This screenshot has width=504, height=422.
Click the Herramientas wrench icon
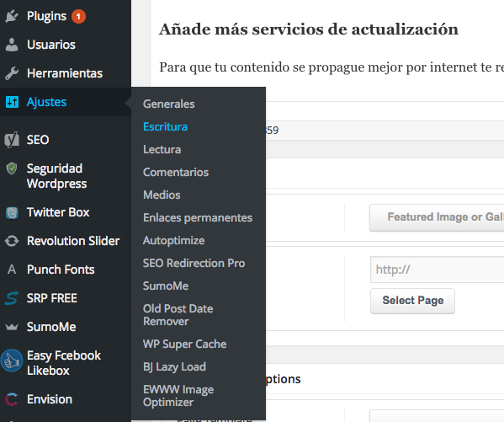(12, 73)
